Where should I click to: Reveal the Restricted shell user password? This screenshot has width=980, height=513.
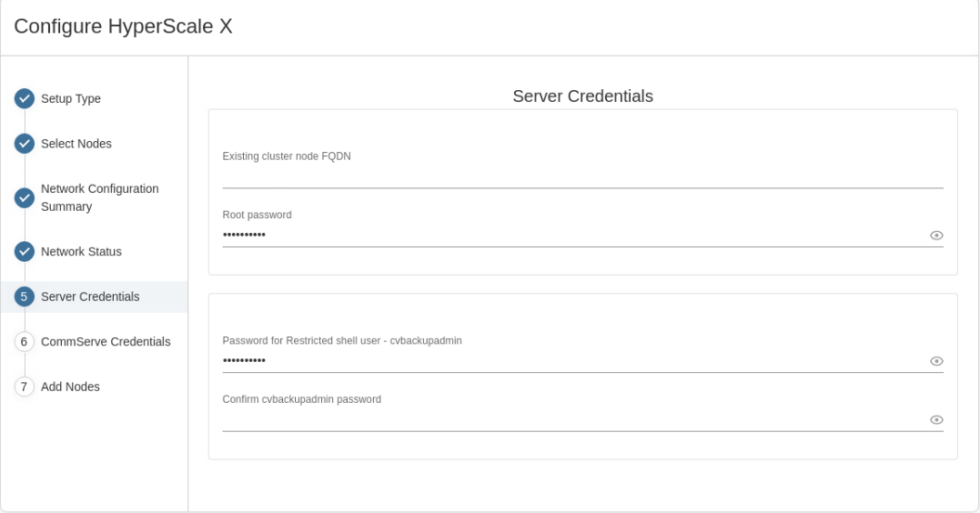click(x=935, y=361)
